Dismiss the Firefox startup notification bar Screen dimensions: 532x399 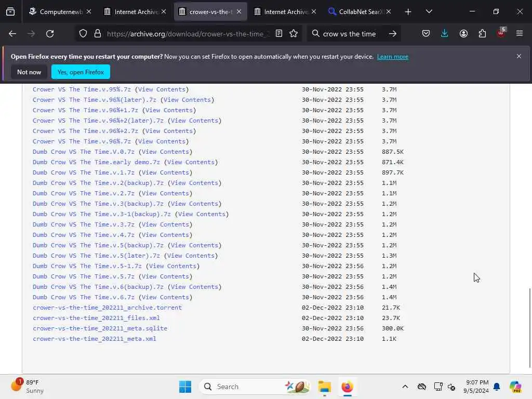coord(519,56)
